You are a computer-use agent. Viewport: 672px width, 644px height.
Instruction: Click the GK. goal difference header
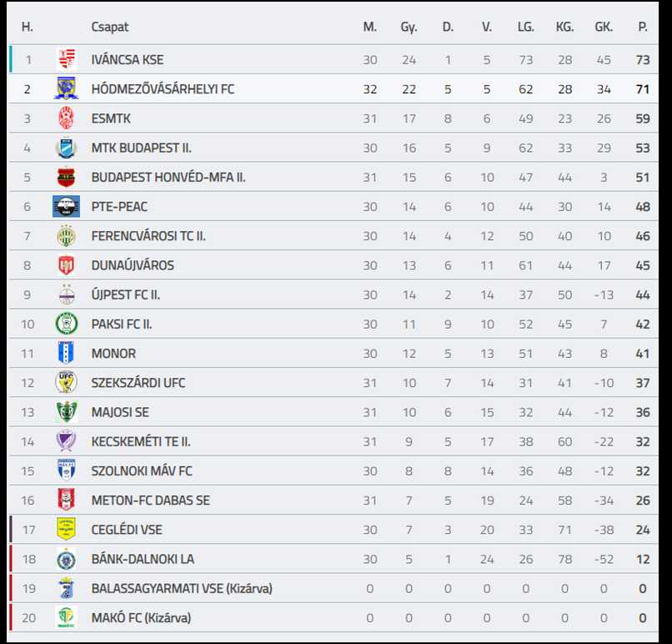pos(604,27)
